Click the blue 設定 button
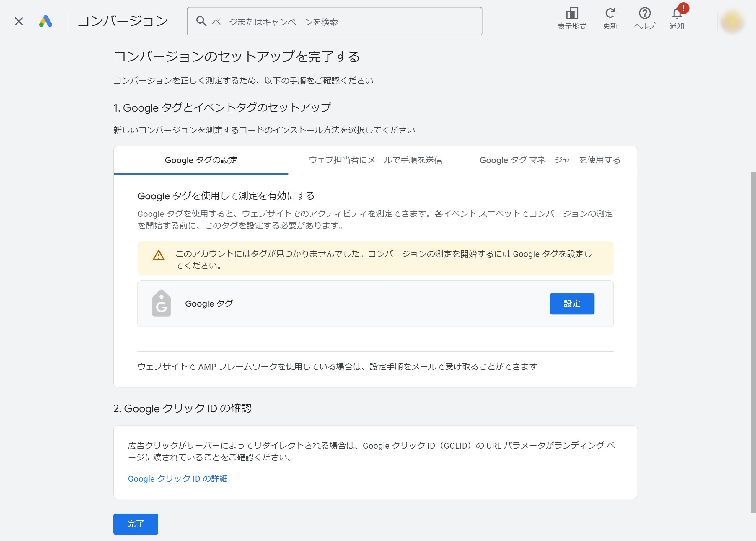This screenshot has height=541, width=756. click(x=572, y=304)
